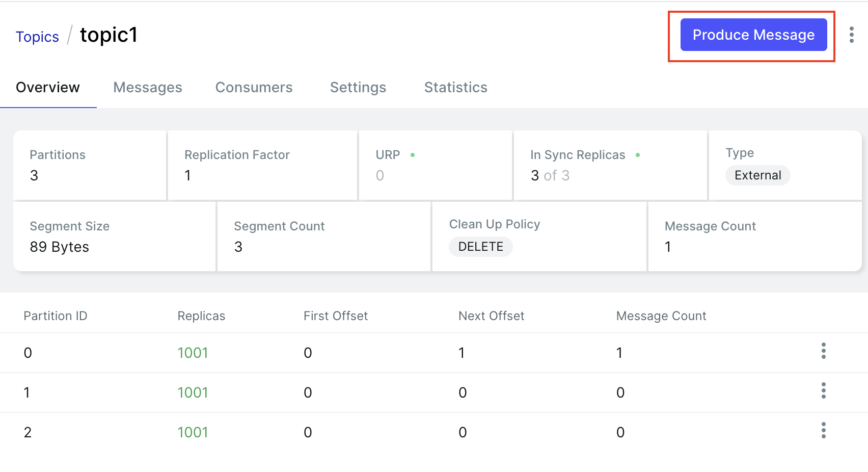Open actions menu for partition 0

point(823,351)
